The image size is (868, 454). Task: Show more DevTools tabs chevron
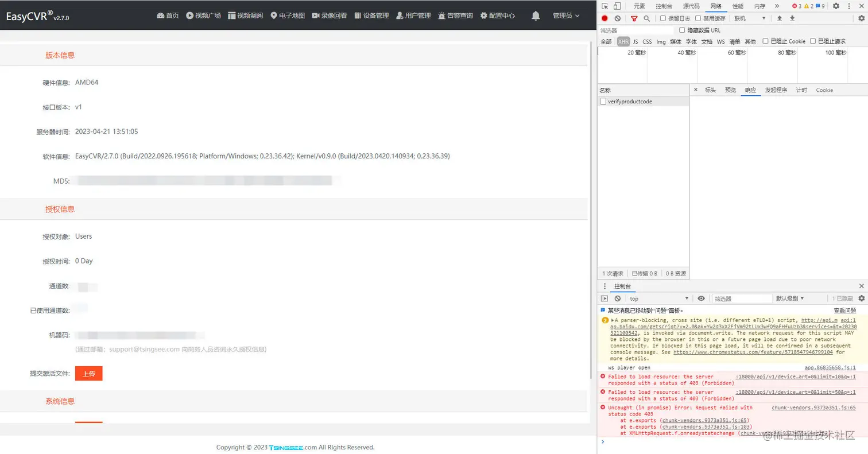coord(777,6)
